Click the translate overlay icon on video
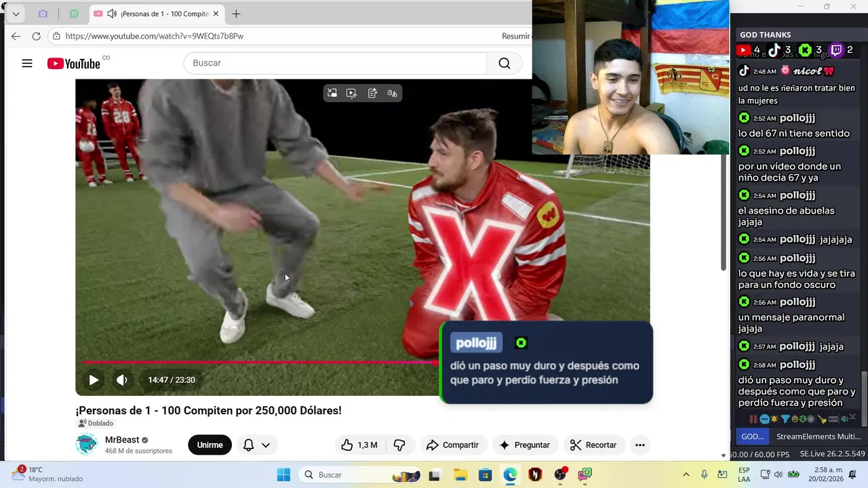868x488 pixels. point(392,93)
